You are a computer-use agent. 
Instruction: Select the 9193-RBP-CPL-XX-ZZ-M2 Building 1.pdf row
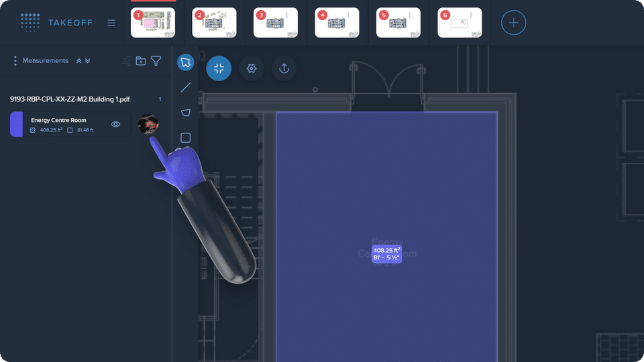pyautogui.click(x=85, y=99)
